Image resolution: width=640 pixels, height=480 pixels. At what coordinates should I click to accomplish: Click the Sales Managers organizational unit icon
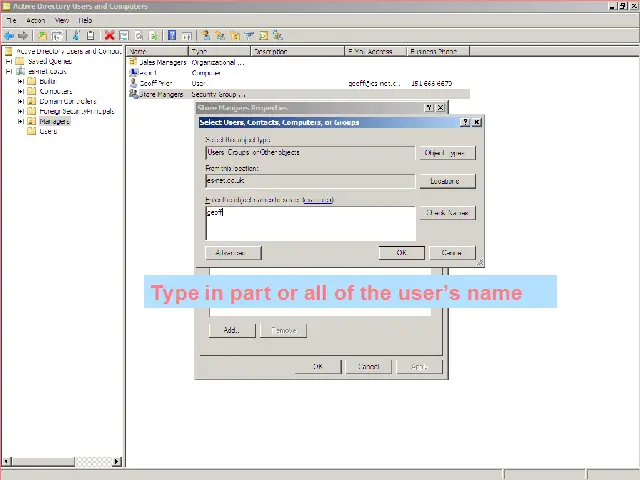click(x=133, y=62)
